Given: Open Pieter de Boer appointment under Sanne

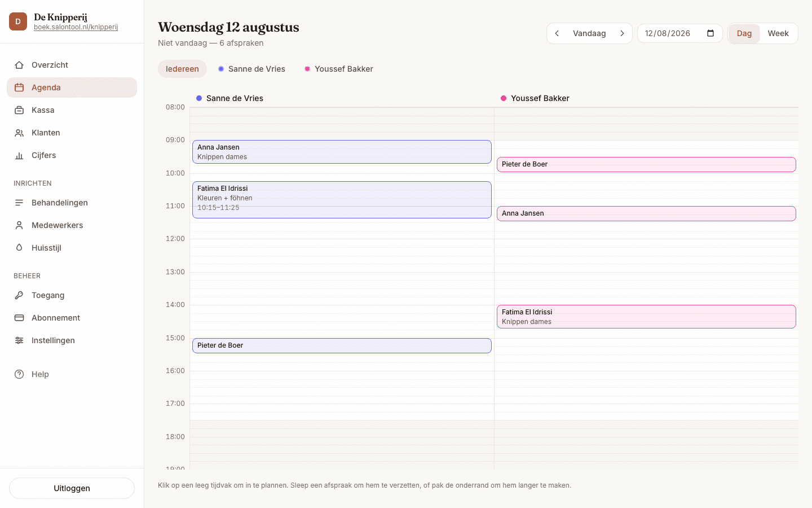Looking at the screenshot, I should 342,345.
